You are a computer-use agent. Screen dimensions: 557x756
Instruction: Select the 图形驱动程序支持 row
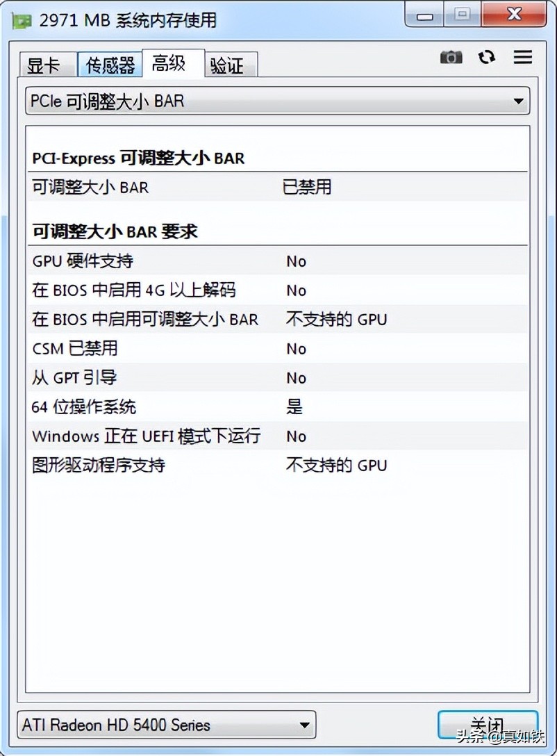point(277,466)
